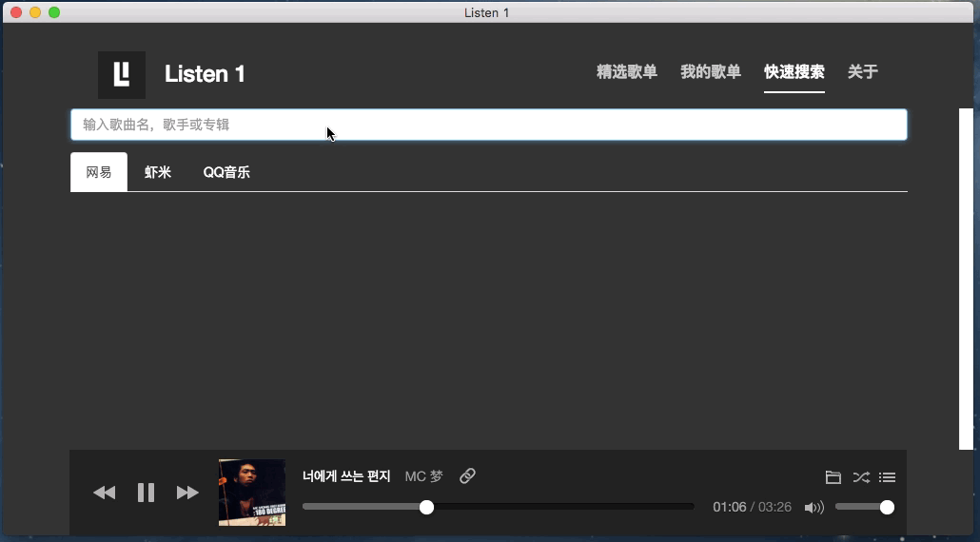The height and width of the screenshot is (542, 980).
Task: Click the vertical scrollbar on the right
Action: 967,279
